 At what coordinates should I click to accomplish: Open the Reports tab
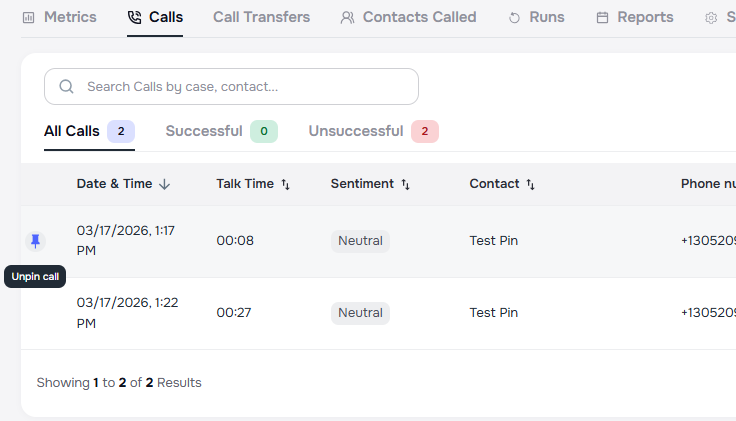tap(635, 17)
